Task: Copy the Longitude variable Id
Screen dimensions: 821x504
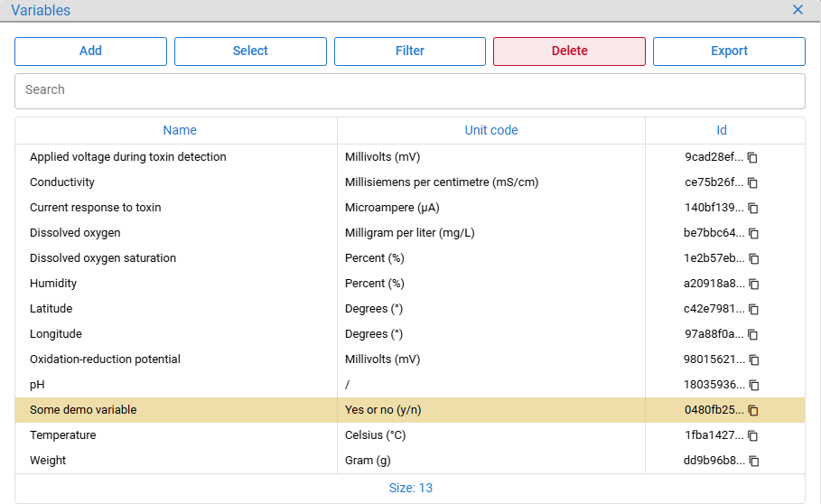Action: tap(753, 334)
